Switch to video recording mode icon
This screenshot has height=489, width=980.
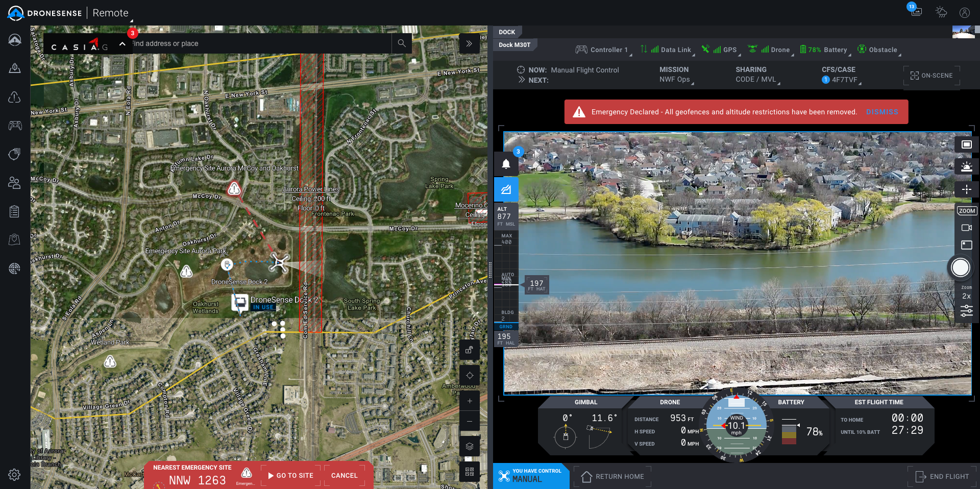(967, 228)
